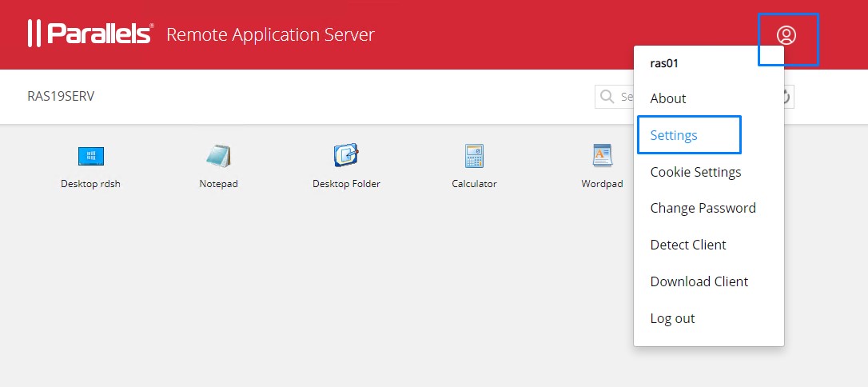Log out using the menu option
This screenshot has height=387, width=868.
(672, 318)
